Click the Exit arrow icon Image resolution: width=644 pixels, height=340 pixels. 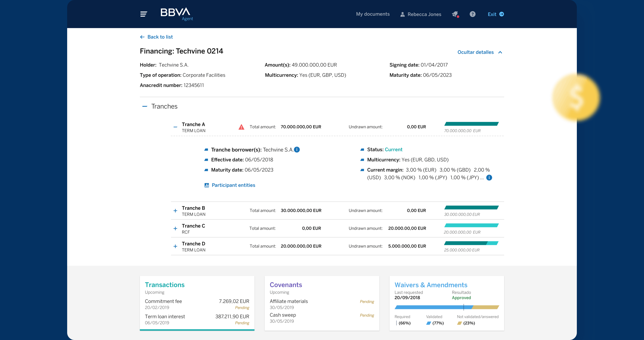(501, 14)
